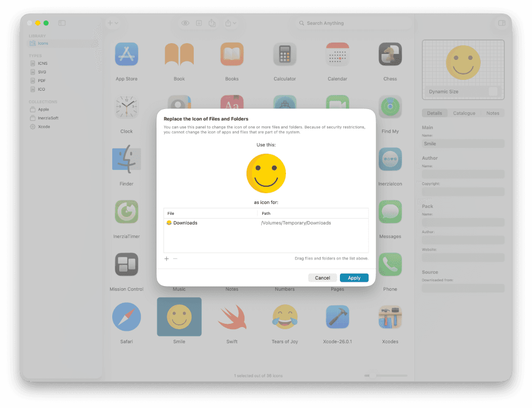
Task: Open the Tears of Joy emoji icon
Action: (x=284, y=317)
